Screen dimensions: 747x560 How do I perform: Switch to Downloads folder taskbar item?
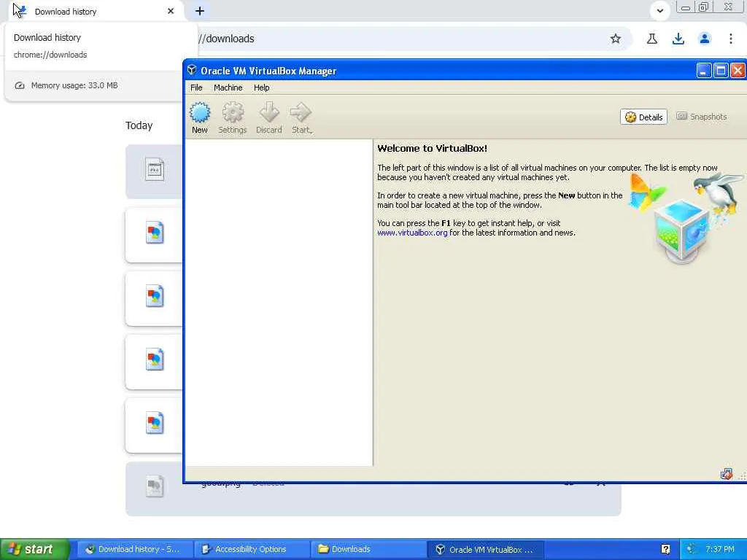(368, 549)
